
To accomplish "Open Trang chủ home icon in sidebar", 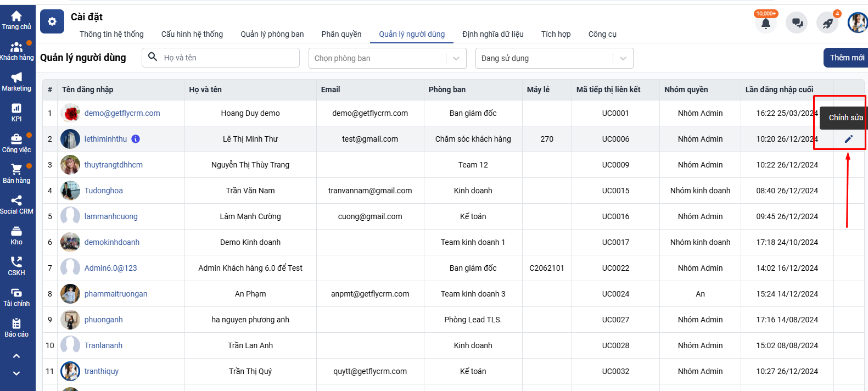I will (16, 20).
